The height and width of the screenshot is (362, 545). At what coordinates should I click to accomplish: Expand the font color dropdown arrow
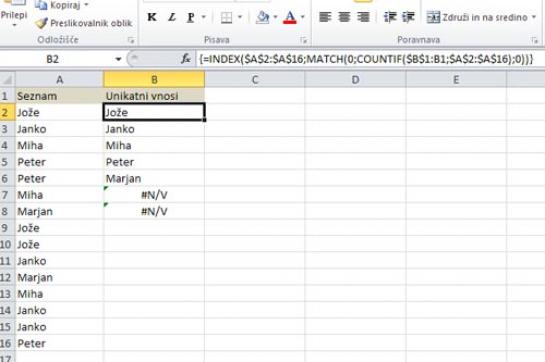302,17
